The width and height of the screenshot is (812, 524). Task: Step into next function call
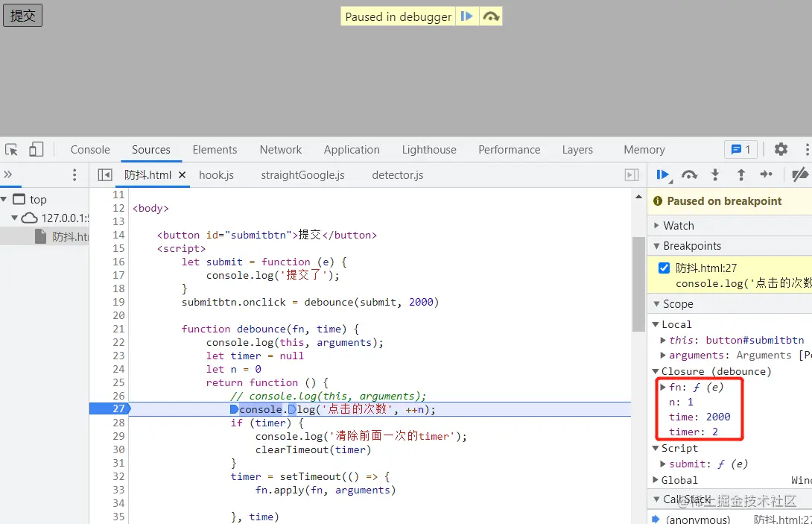(715, 175)
